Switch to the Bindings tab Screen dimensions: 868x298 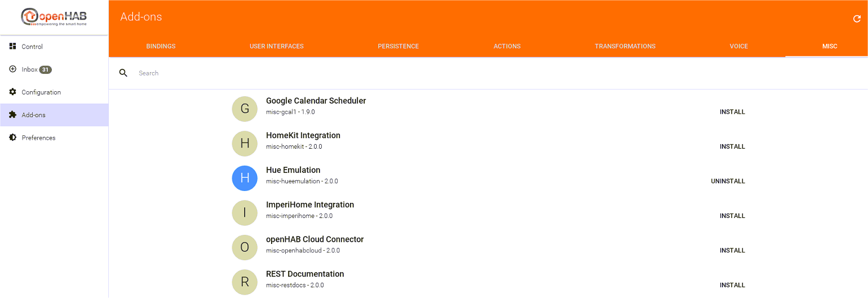[161, 46]
